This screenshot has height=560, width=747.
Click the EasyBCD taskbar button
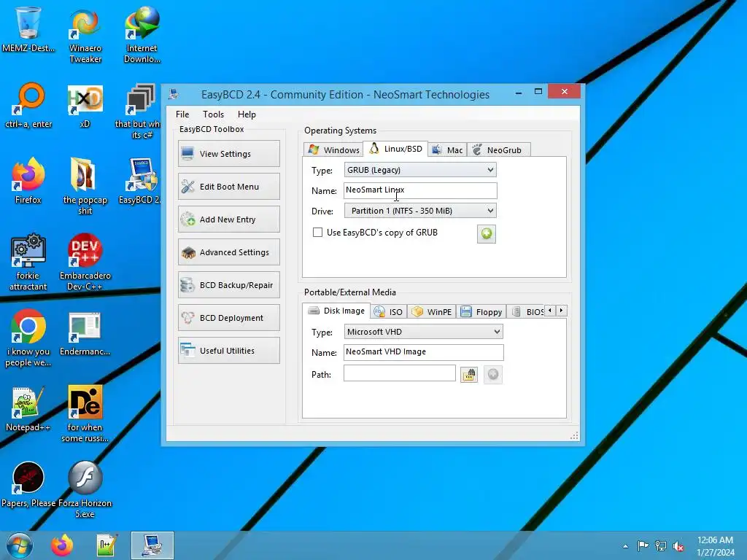tap(152, 545)
